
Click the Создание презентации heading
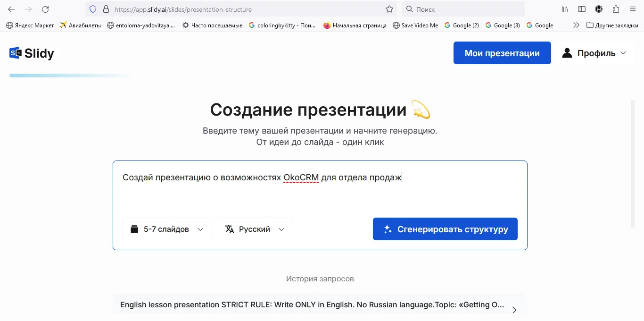click(x=308, y=110)
